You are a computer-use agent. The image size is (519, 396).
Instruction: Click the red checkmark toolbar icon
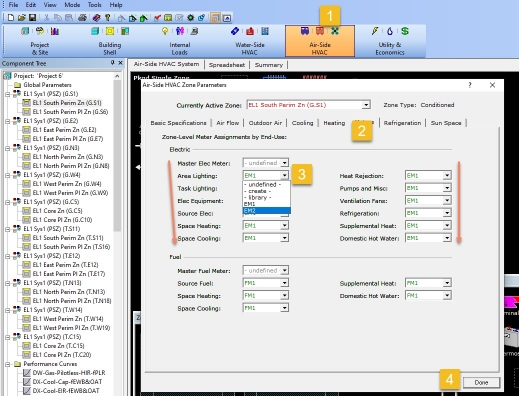[x=157, y=18]
